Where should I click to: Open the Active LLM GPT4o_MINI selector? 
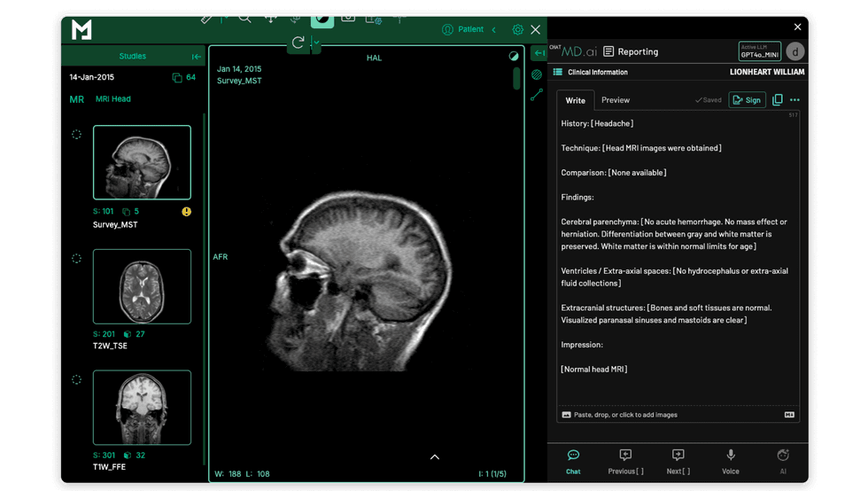pyautogui.click(x=760, y=51)
